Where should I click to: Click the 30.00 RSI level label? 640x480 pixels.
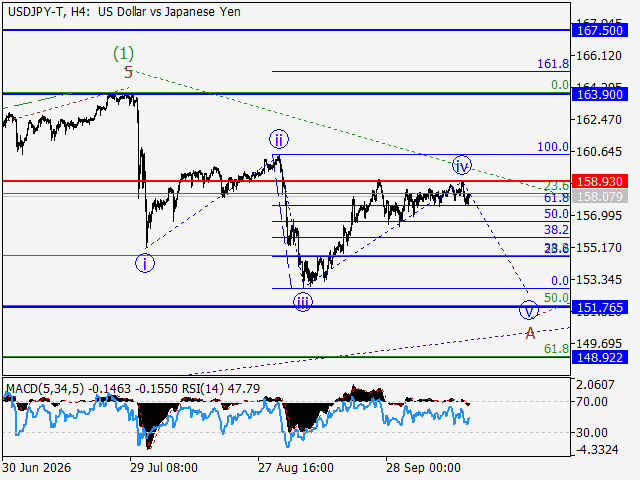[591, 433]
